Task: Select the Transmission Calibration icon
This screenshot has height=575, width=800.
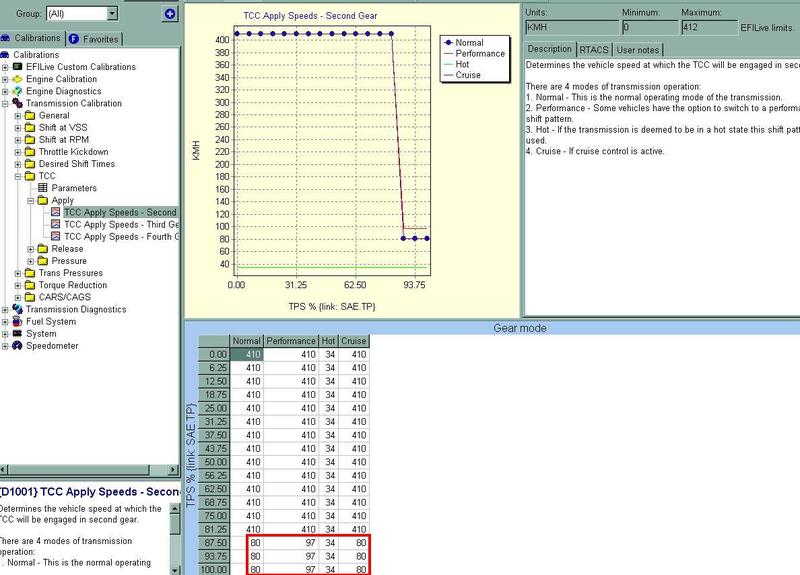Action: (17, 103)
